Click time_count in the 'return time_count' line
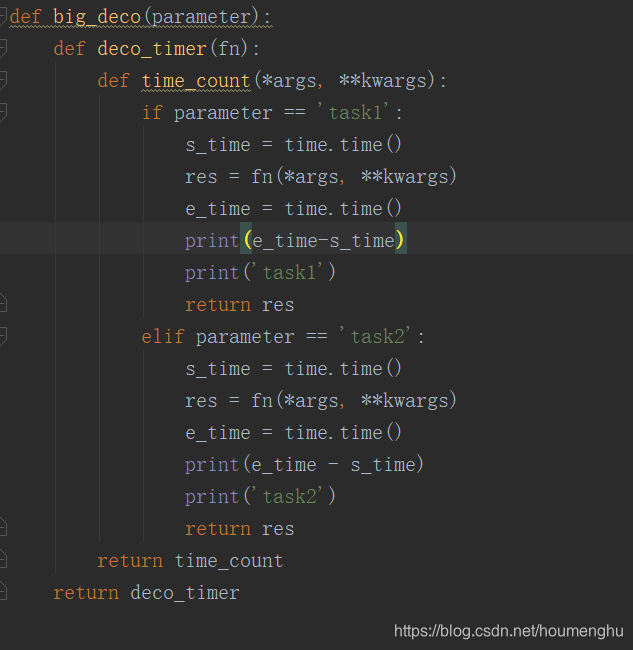Image resolution: width=633 pixels, height=650 pixels. click(x=229, y=561)
